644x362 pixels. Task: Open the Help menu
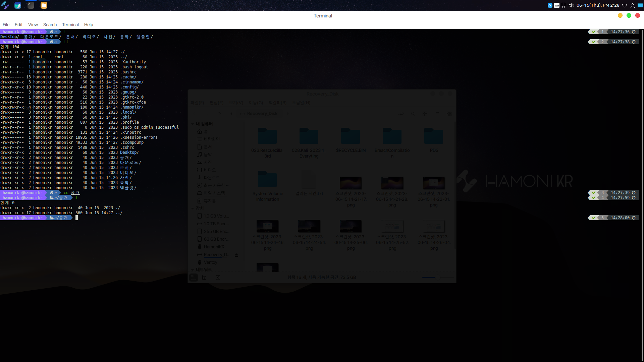(89, 25)
